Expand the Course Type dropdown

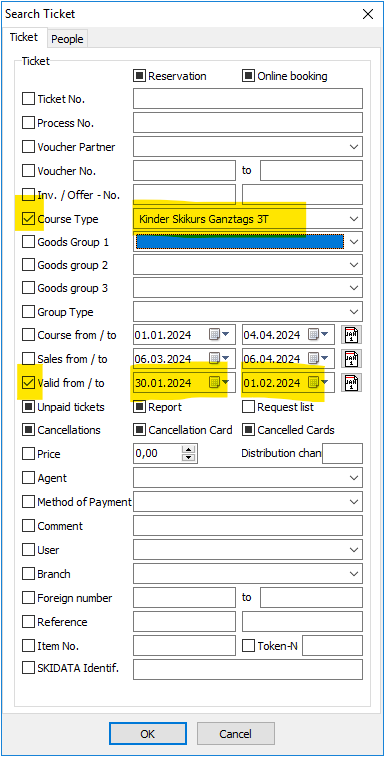354,219
